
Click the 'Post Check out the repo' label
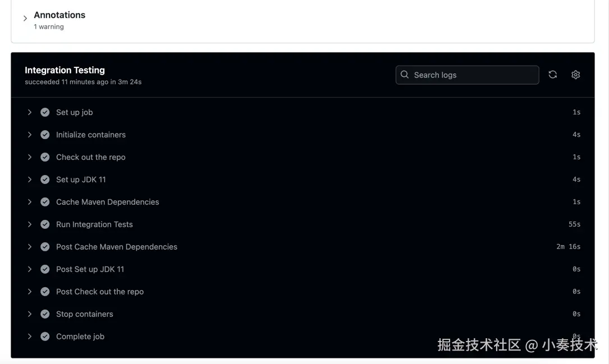click(x=100, y=292)
